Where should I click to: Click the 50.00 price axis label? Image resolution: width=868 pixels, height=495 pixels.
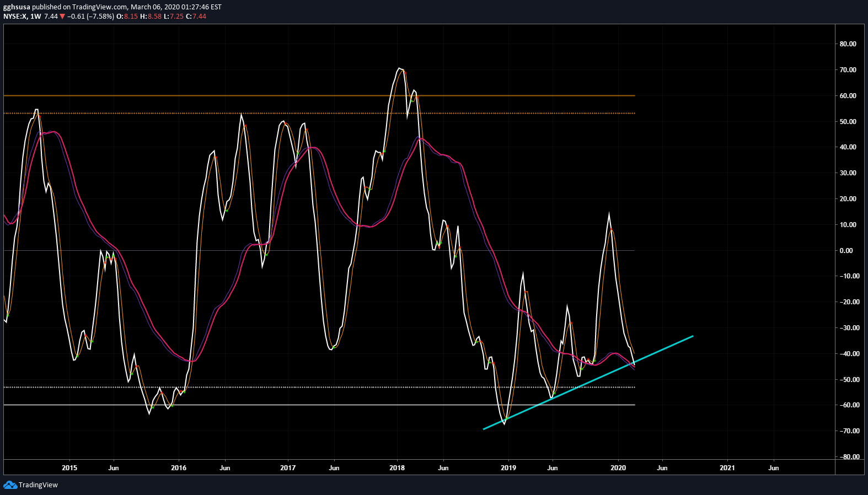point(848,122)
